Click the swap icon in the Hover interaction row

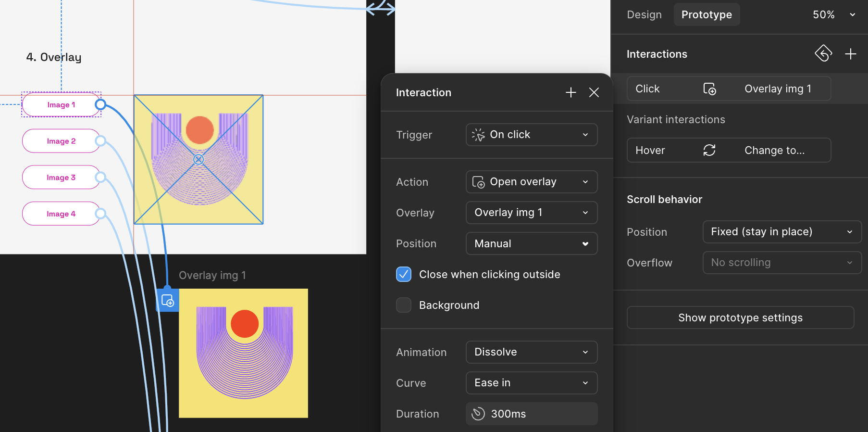(709, 150)
